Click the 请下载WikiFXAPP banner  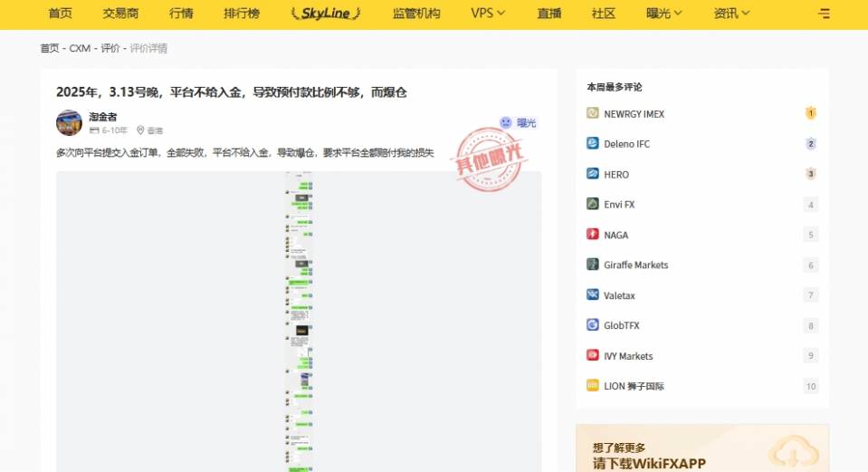[702, 448]
